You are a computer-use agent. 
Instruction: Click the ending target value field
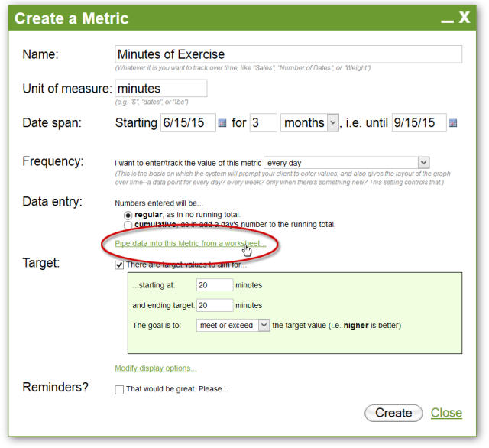(215, 305)
